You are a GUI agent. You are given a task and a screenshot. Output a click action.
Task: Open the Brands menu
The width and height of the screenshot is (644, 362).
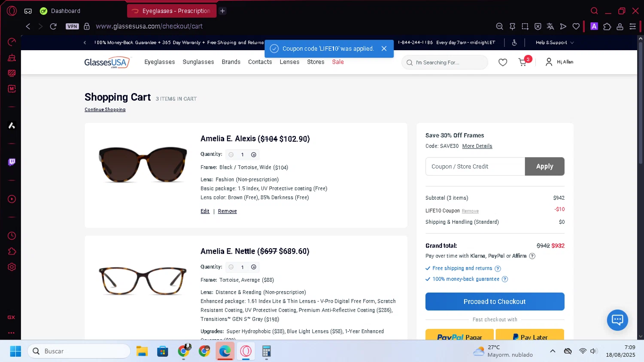pyautogui.click(x=231, y=62)
